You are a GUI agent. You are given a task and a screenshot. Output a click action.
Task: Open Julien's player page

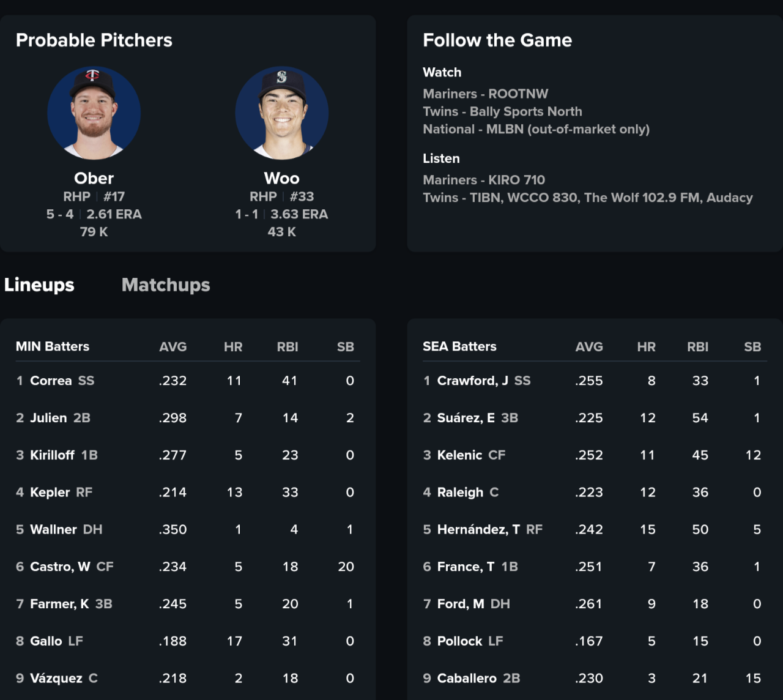(x=48, y=418)
